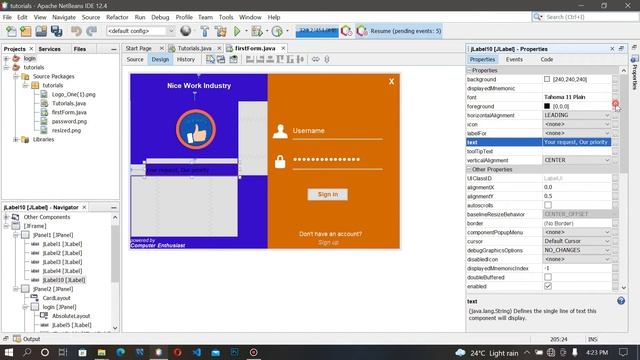Click the first alignment icon in design toolbar
The image size is (640, 360).
[x=250, y=60]
